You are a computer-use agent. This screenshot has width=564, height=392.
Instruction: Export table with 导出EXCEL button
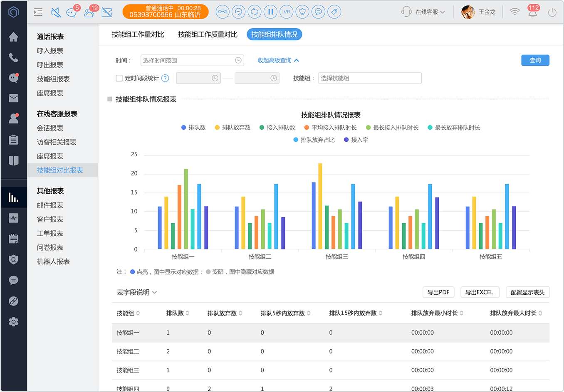pos(479,292)
